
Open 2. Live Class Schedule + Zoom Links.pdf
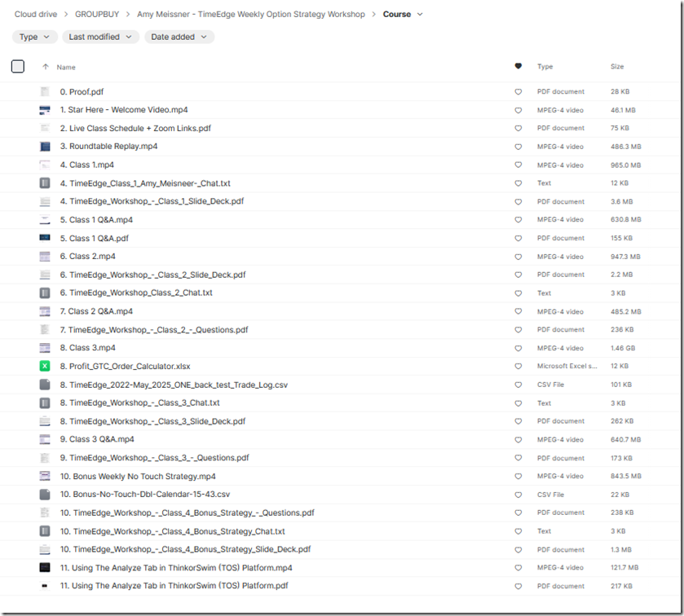point(135,129)
